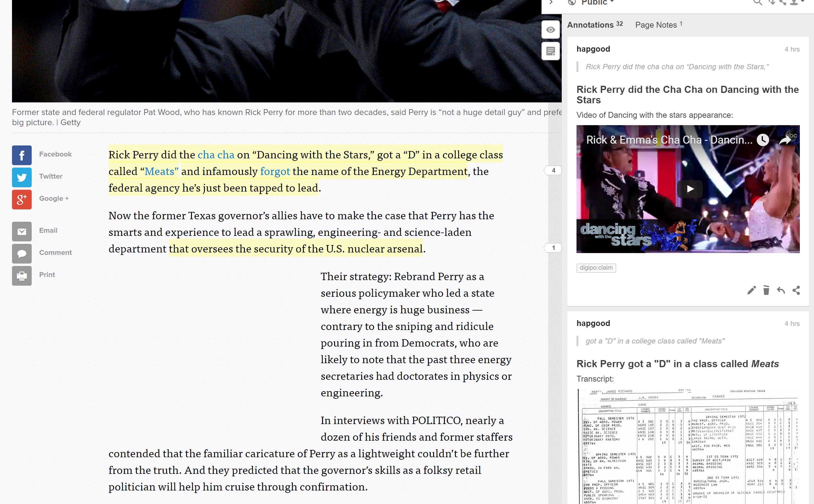Reply to the Cha Cha annotation
The height and width of the screenshot is (504, 814).
point(781,290)
